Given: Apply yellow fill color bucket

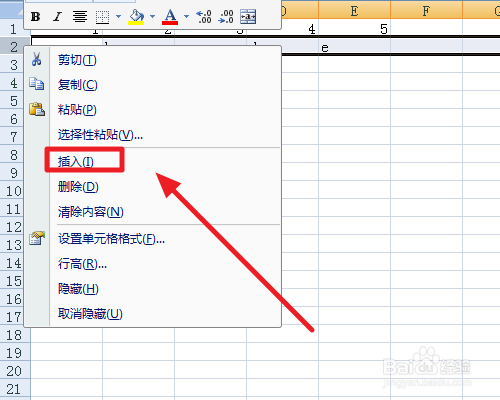Looking at the screenshot, I should coord(136,17).
